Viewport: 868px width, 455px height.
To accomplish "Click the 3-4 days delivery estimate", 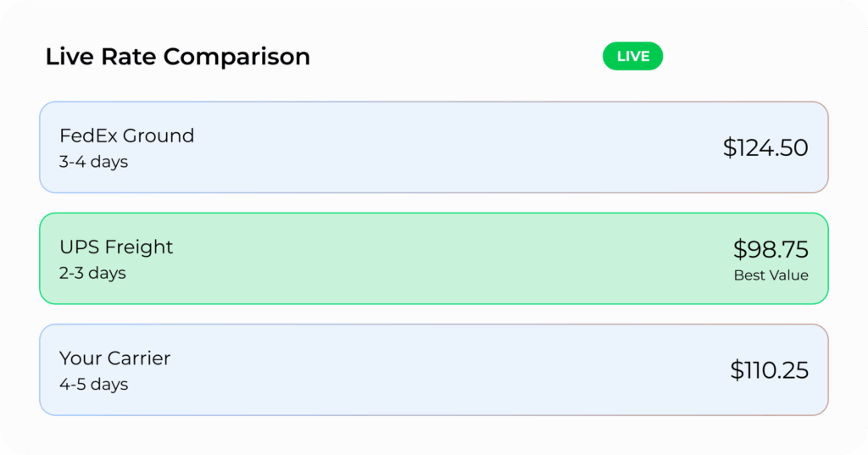I will click(x=93, y=162).
